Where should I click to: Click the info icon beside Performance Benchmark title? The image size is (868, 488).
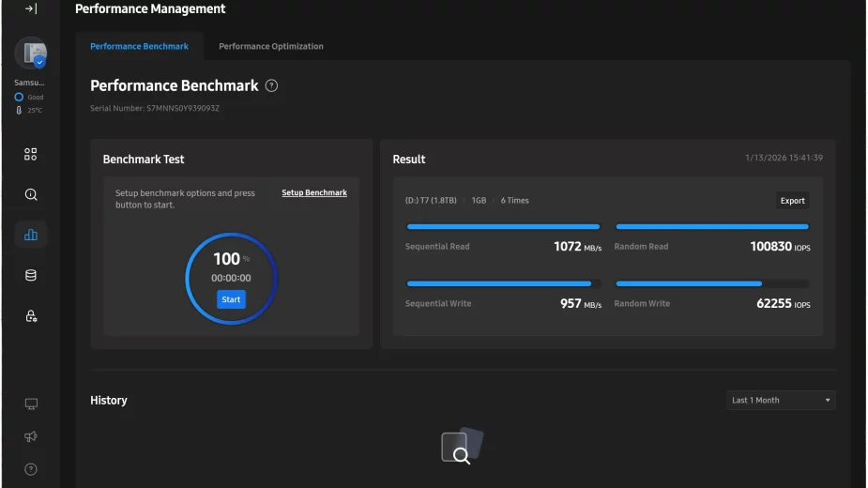pos(271,85)
